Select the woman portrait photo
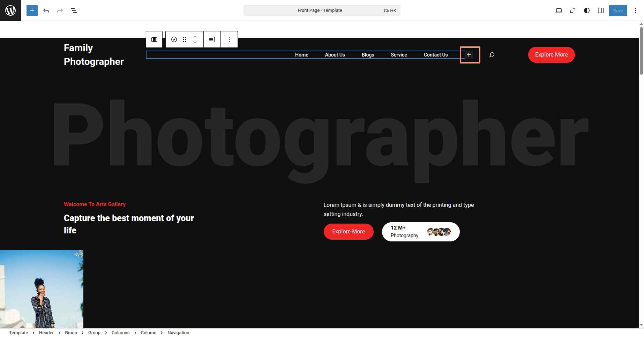644x337 pixels. click(42, 289)
